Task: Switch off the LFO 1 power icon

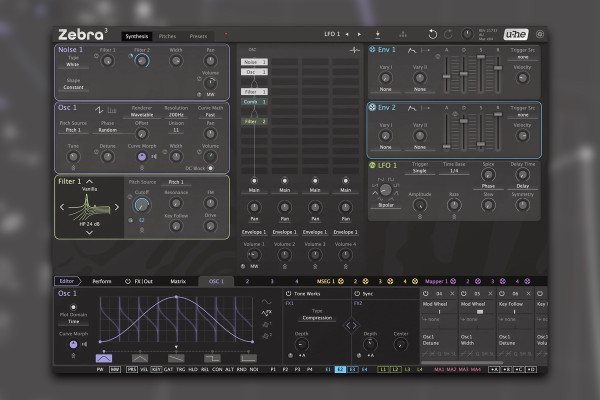Action: point(372,164)
